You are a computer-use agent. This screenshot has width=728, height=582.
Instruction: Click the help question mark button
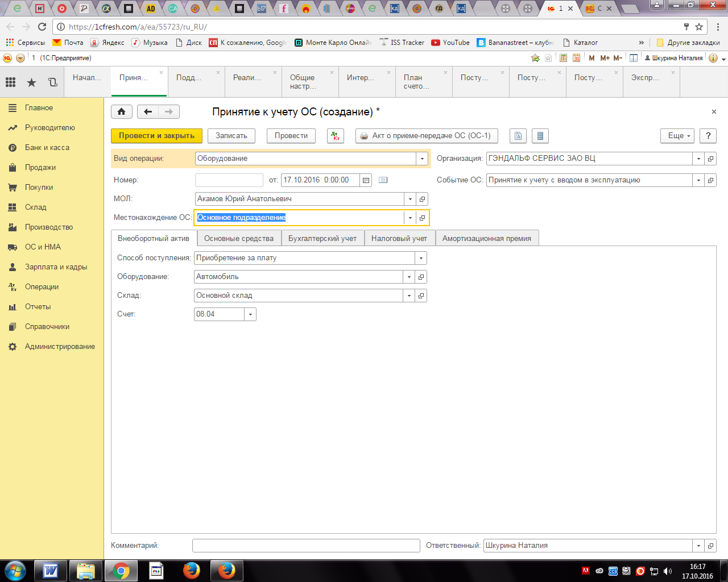[x=708, y=136]
